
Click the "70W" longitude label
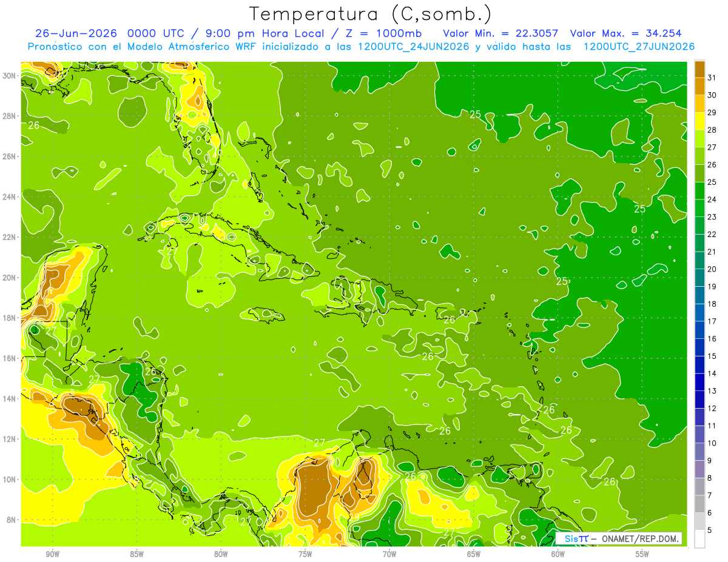tap(389, 554)
